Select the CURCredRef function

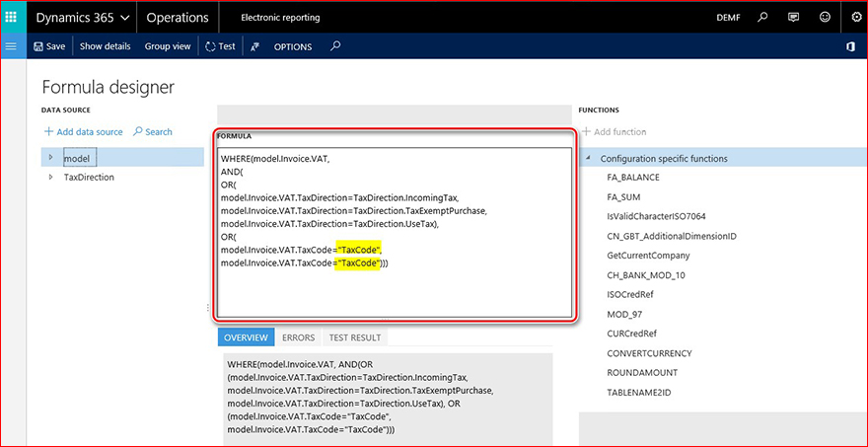(631, 334)
